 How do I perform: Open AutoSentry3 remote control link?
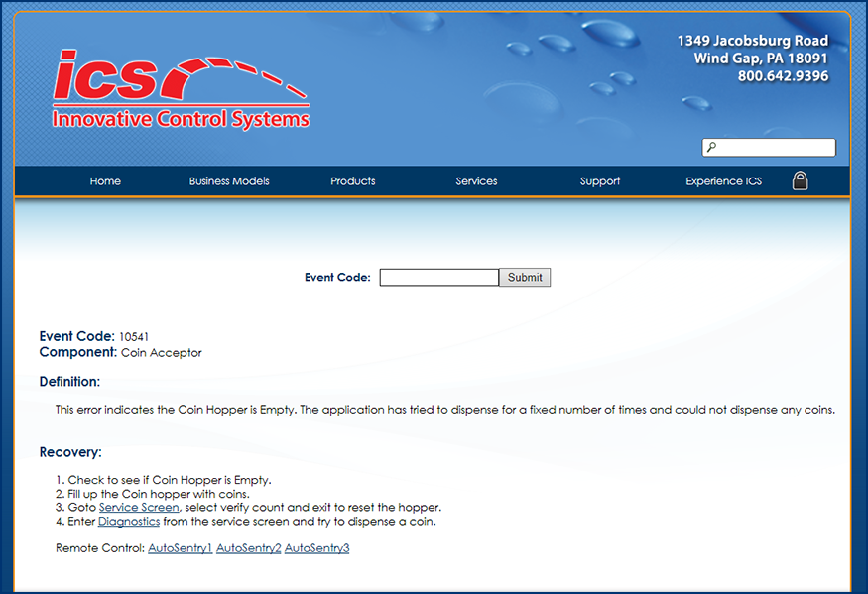(x=316, y=547)
